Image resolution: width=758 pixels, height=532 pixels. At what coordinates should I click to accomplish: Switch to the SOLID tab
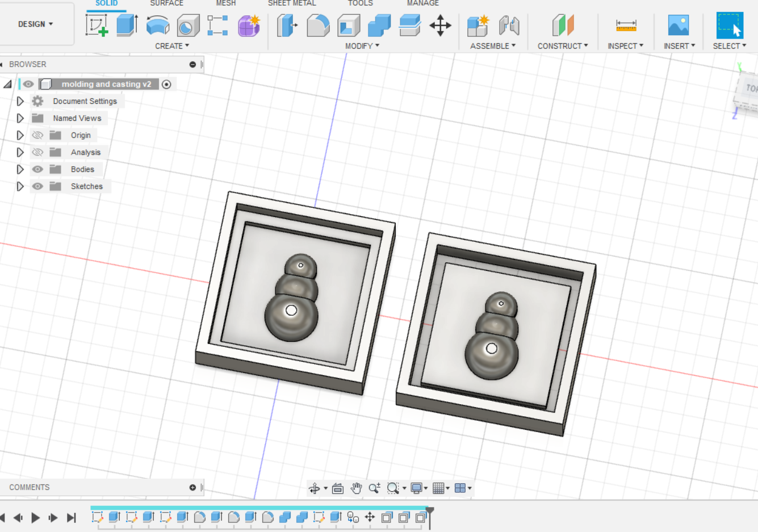click(x=107, y=3)
